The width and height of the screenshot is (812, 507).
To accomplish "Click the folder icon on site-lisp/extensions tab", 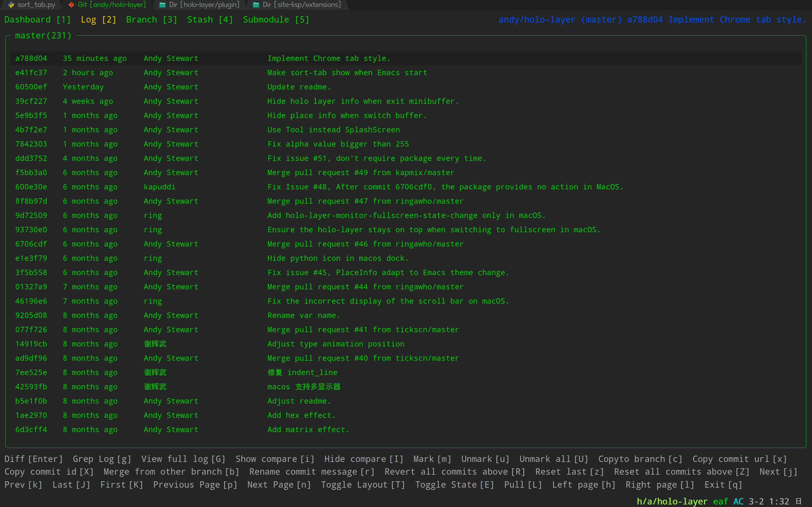I will pos(256,5).
